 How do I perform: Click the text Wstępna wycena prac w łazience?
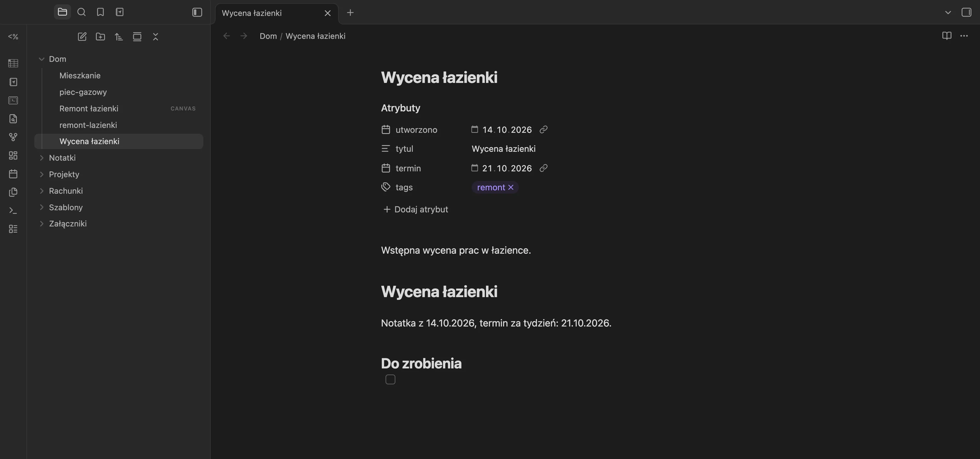click(x=456, y=250)
